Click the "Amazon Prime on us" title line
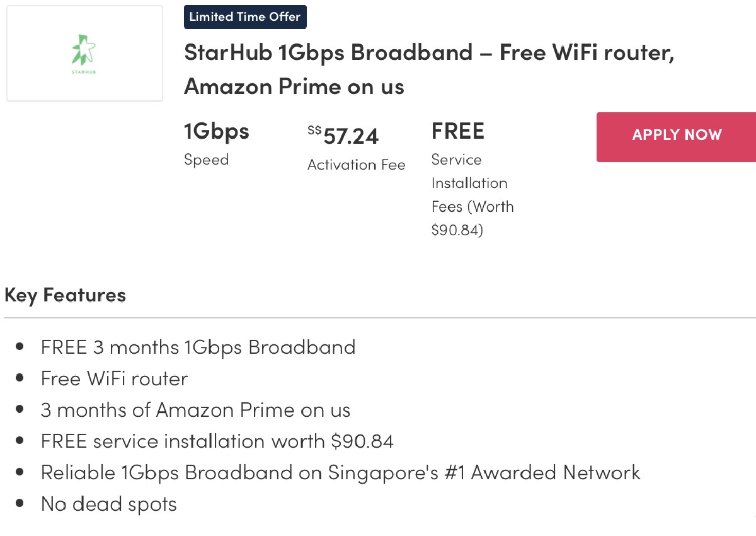 [x=294, y=86]
